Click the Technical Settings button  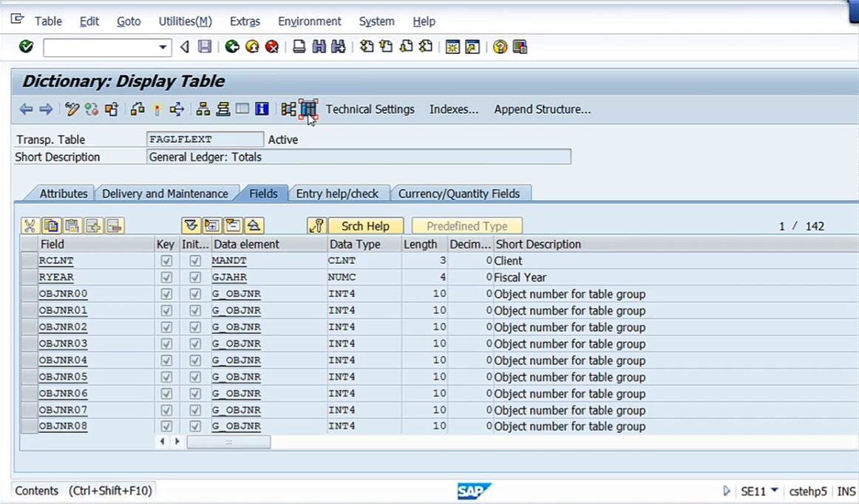pyautogui.click(x=370, y=109)
